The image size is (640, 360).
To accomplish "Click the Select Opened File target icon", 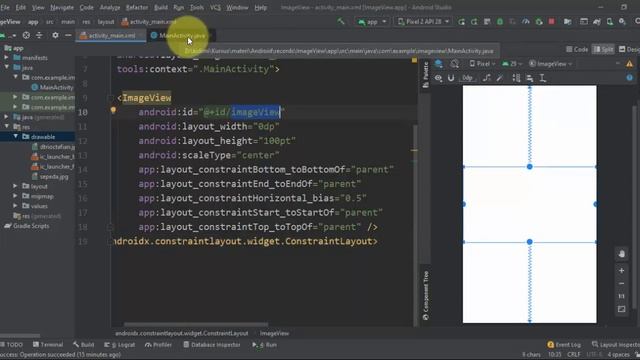I will [x=26, y=36].
